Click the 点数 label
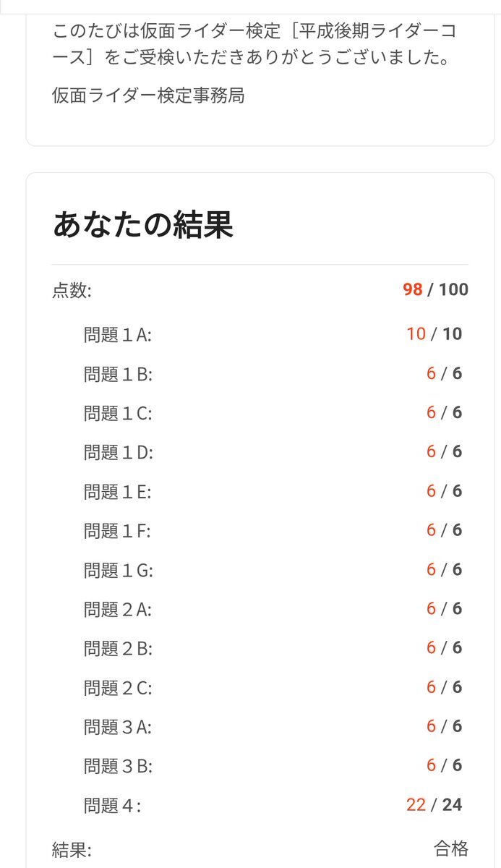The image size is (501, 868). [x=72, y=291]
